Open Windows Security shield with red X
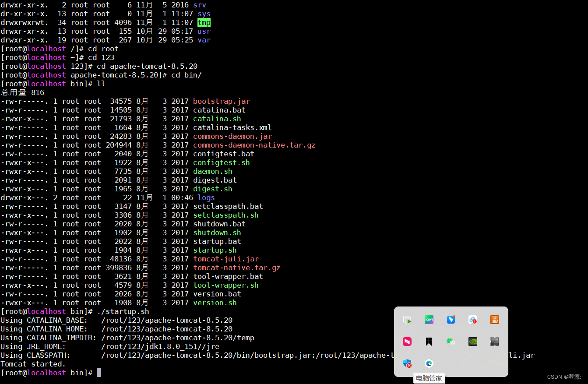This screenshot has width=588, height=384. point(407,363)
